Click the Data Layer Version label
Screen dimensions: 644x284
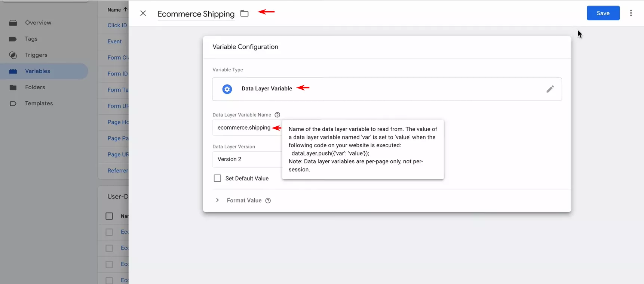coord(234,146)
